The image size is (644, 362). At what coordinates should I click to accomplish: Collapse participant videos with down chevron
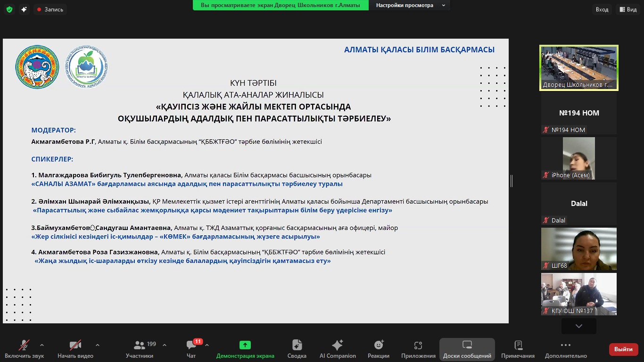[578, 325]
